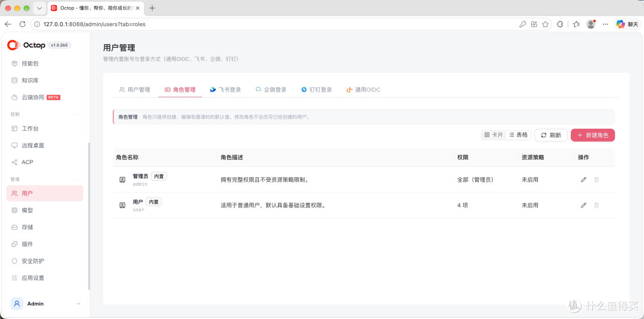Screen dimensions: 644x319
Task: Open browser split screen icon
Action: point(534,24)
